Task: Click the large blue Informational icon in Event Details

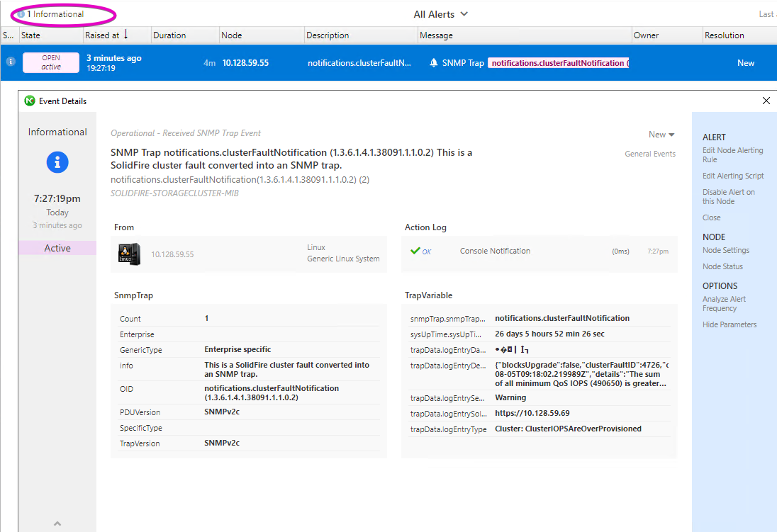Action: 57,162
